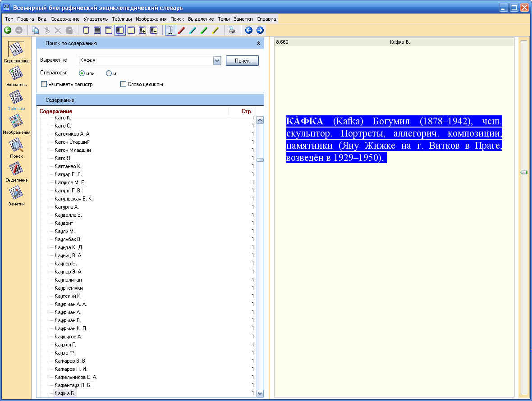The width and height of the screenshot is (532, 401).
Task: Enable the Учитывать регистр checkbox
Action: (x=44, y=84)
